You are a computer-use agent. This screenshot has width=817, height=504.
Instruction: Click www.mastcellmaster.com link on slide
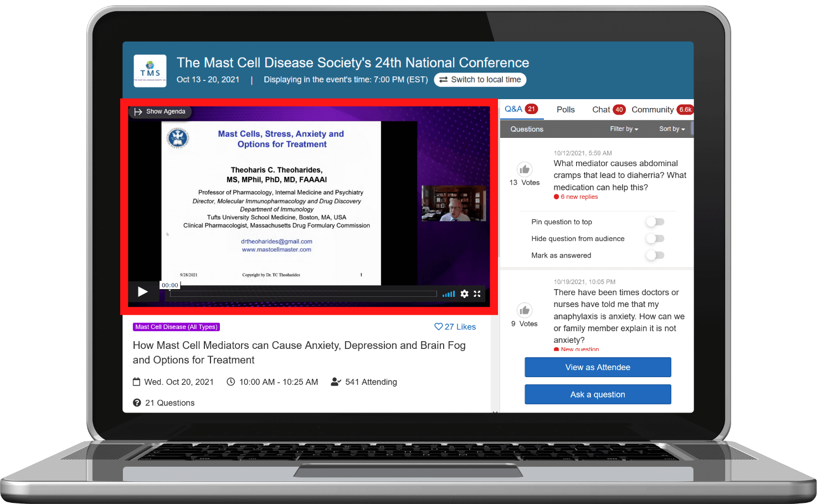276,250
